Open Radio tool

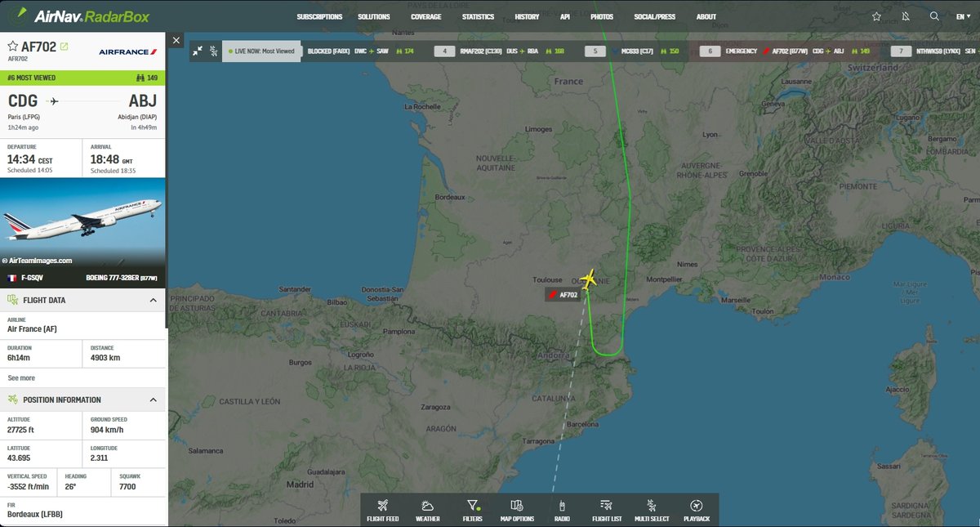(562, 510)
